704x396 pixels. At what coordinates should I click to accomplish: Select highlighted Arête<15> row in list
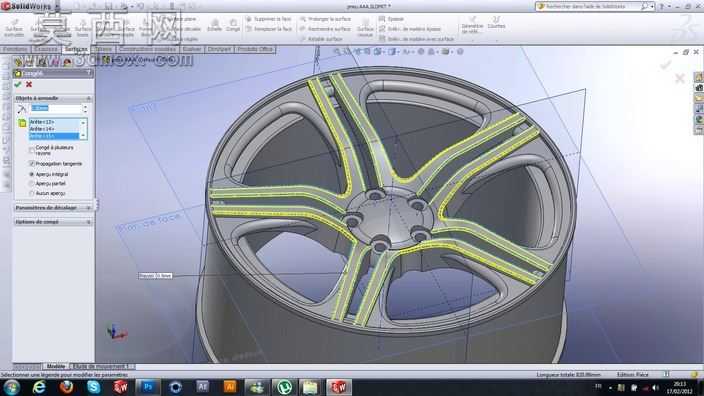[x=54, y=136]
